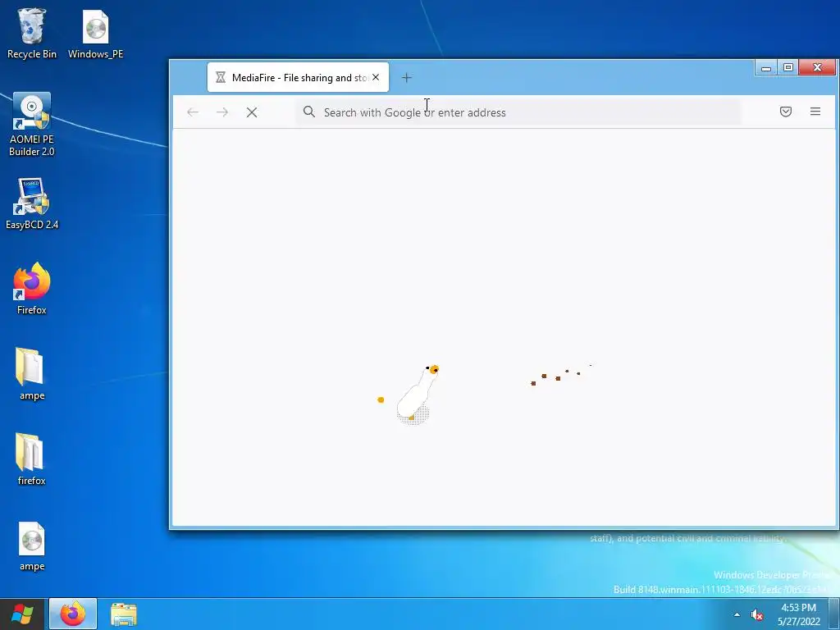The image size is (840, 630).
Task: Launch AOMEI PE Builder 2.0 shortcut
Action: point(32,125)
